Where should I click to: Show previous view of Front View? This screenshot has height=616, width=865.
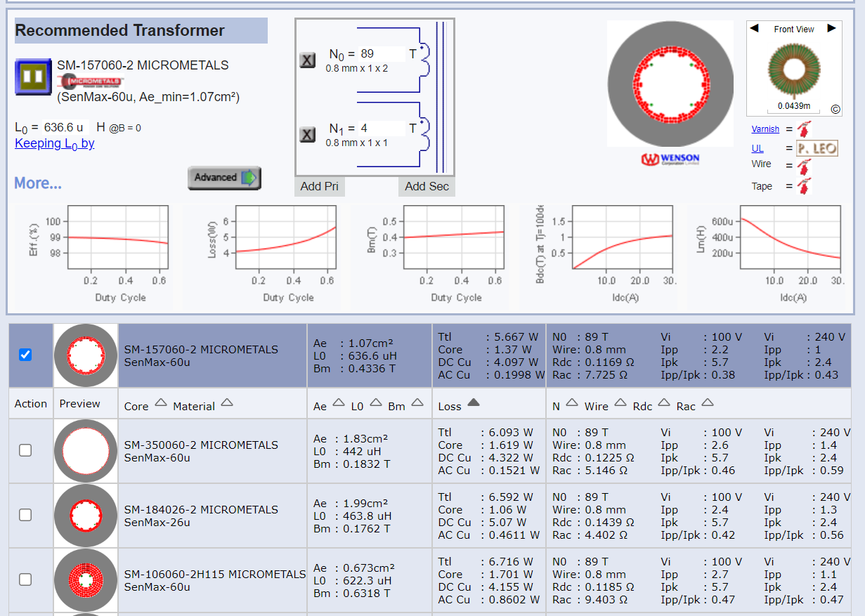coord(755,29)
